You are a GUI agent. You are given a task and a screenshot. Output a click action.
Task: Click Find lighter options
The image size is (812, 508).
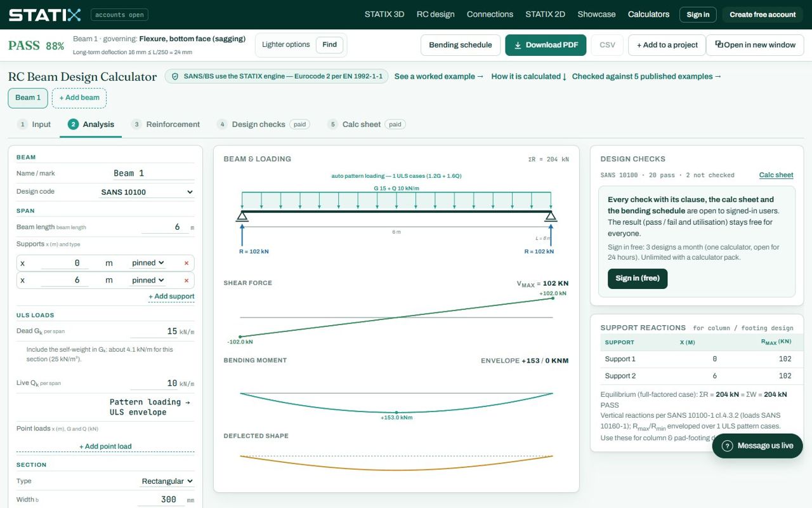coord(329,45)
